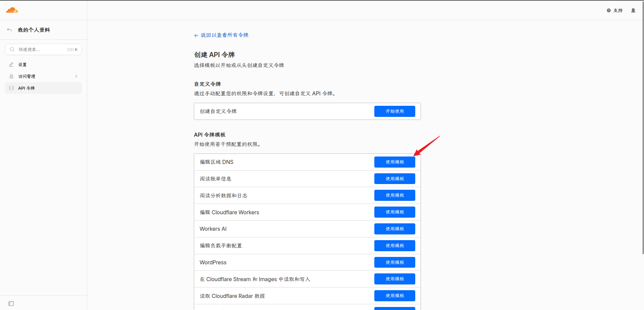Open 访问管理 in the sidebar
This screenshot has width=644, height=310.
(43, 76)
